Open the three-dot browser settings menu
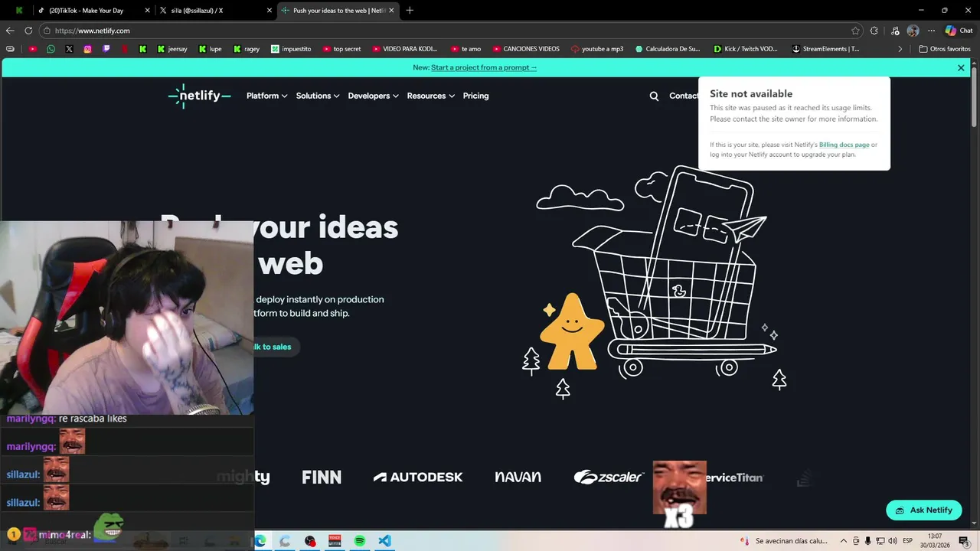Viewport: 980px width, 551px height. [931, 31]
